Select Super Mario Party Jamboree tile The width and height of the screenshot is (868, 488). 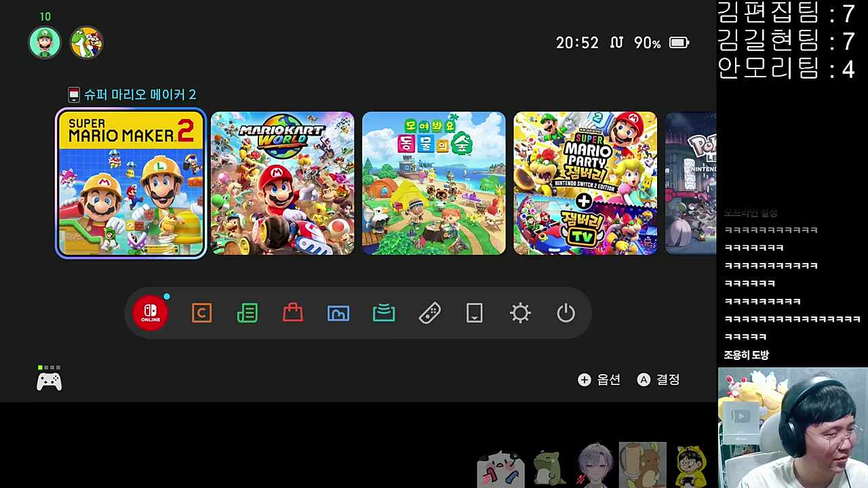click(585, 184)
